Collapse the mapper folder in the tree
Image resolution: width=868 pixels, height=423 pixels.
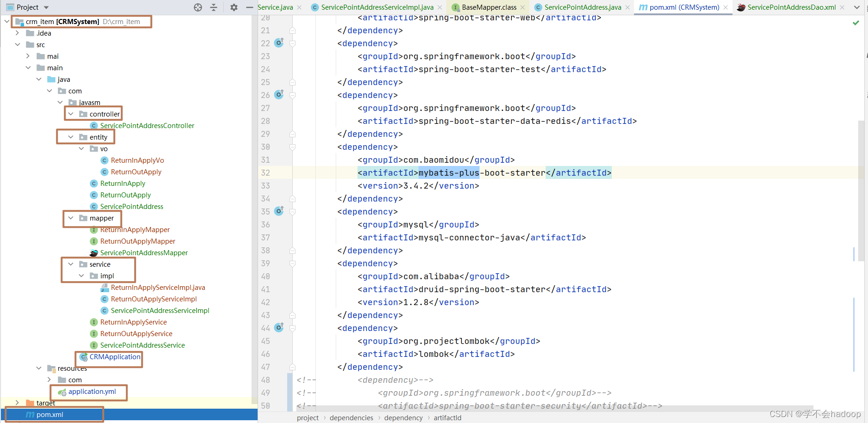point(71,218)
